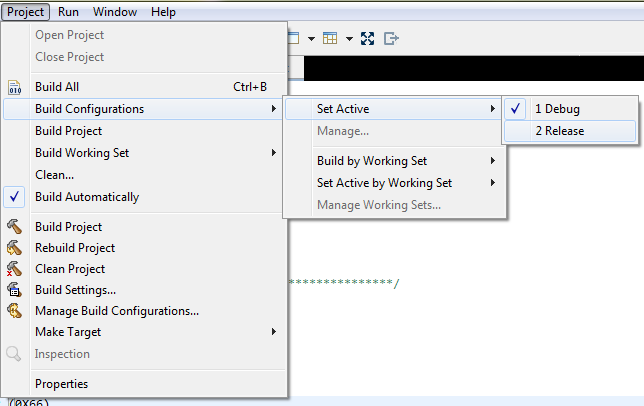This screenshot has width=644, height=406.
Task: Open project Properties
Action: pos(61,383)
